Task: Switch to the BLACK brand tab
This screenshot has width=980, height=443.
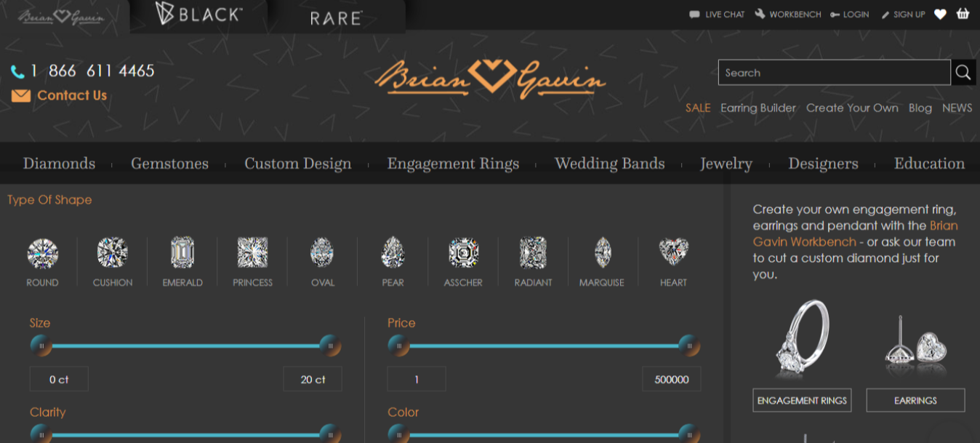Action: pyautogui.click(x=198, y=14)
